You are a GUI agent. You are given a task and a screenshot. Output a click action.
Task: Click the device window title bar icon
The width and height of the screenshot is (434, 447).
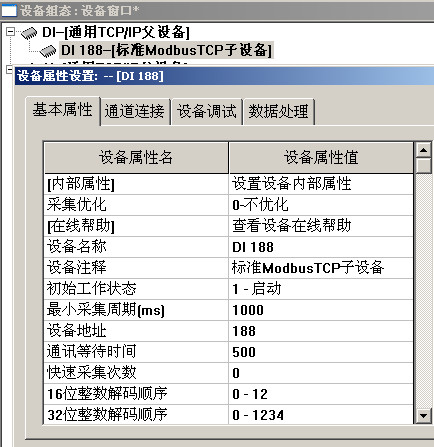9,11
